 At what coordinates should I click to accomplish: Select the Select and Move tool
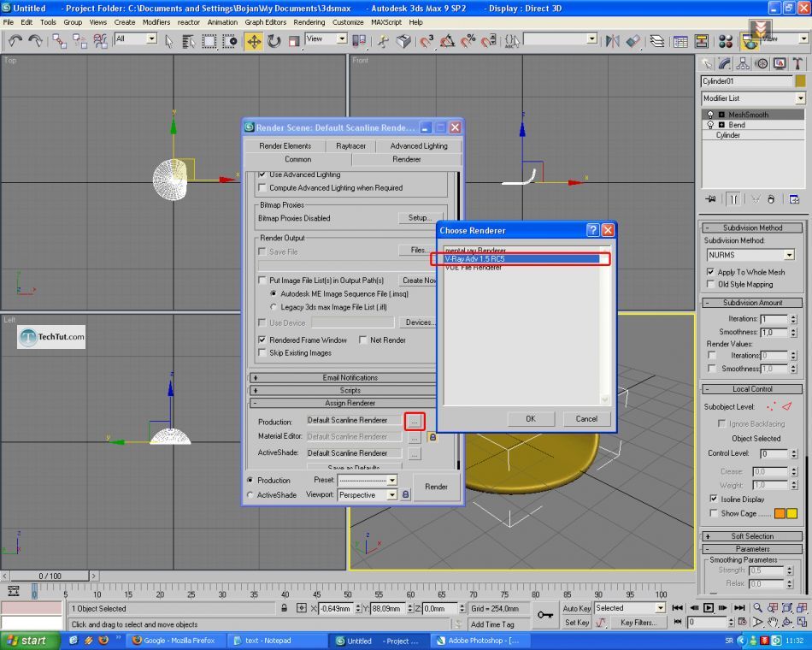click(254, 41)
